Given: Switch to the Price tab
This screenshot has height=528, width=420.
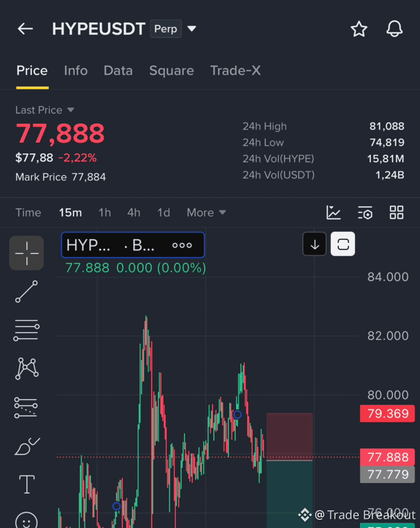Looking at the screenshot, I should (32, 71).
